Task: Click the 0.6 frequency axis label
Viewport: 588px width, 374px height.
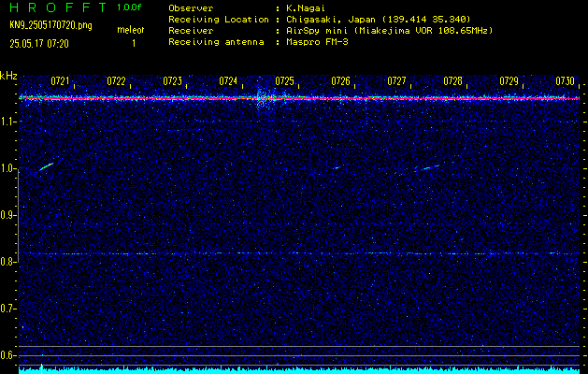Action: pyautogui.click(x=7, y=355)
